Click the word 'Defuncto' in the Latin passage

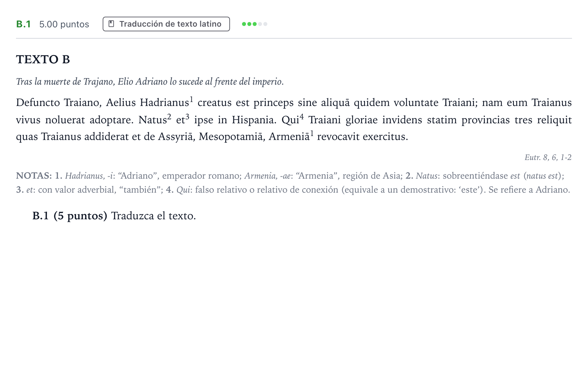pos(38,102)
